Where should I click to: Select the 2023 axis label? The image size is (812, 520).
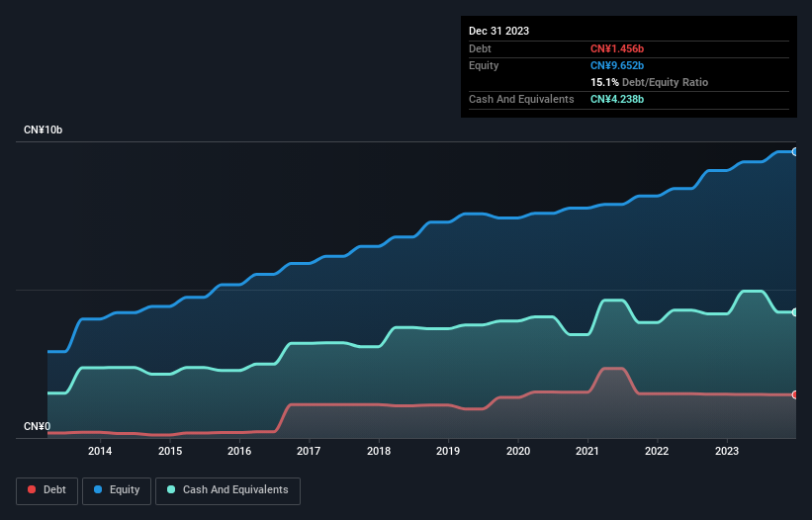(727, 451)
